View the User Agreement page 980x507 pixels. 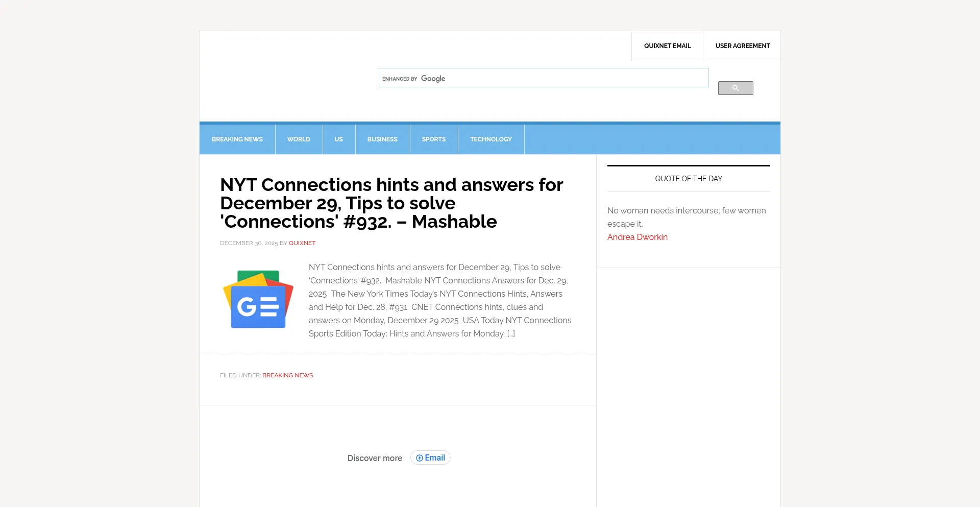click(742, 46)
